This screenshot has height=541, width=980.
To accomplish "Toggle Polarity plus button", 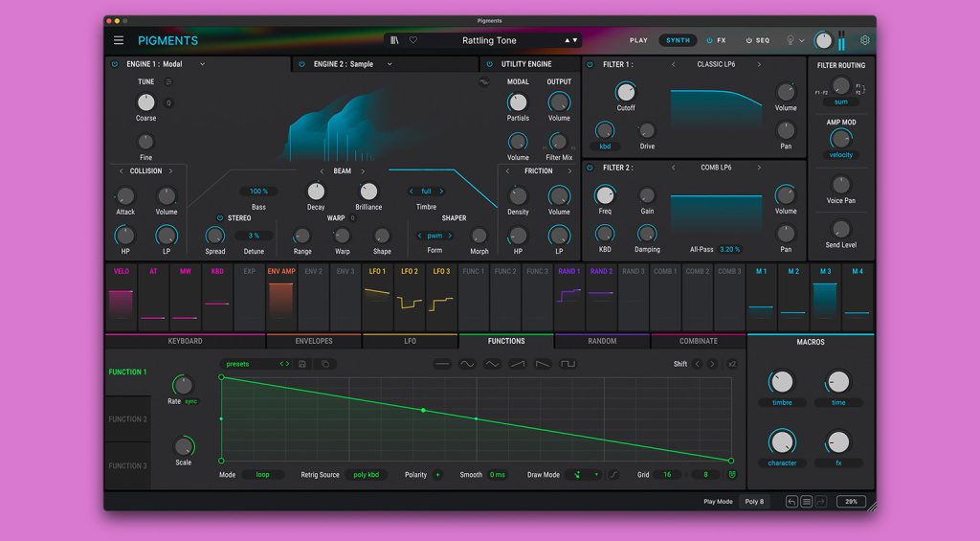I will [x=437, y=475].
